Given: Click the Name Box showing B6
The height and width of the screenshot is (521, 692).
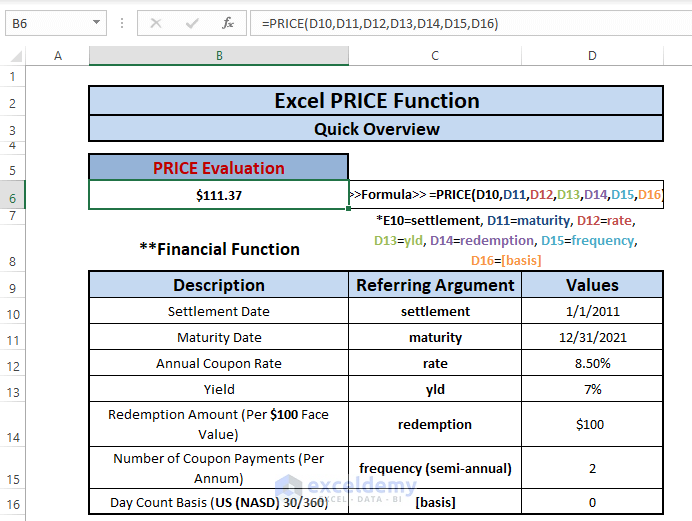Looking at the screenshot, I should pos(56,23).
